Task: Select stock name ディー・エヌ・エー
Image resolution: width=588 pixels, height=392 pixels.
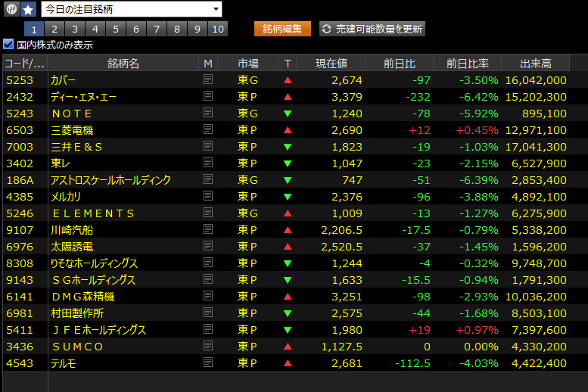Action: coord(84,97)
